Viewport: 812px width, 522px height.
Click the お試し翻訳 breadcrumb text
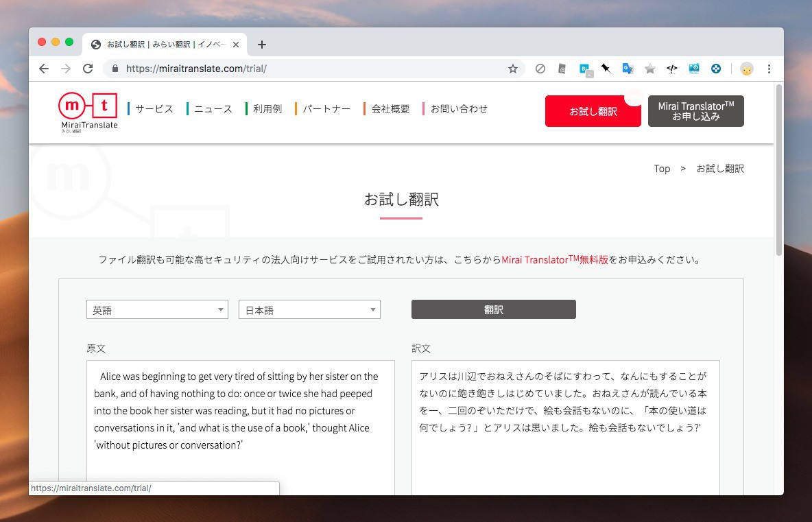point(720,169)
